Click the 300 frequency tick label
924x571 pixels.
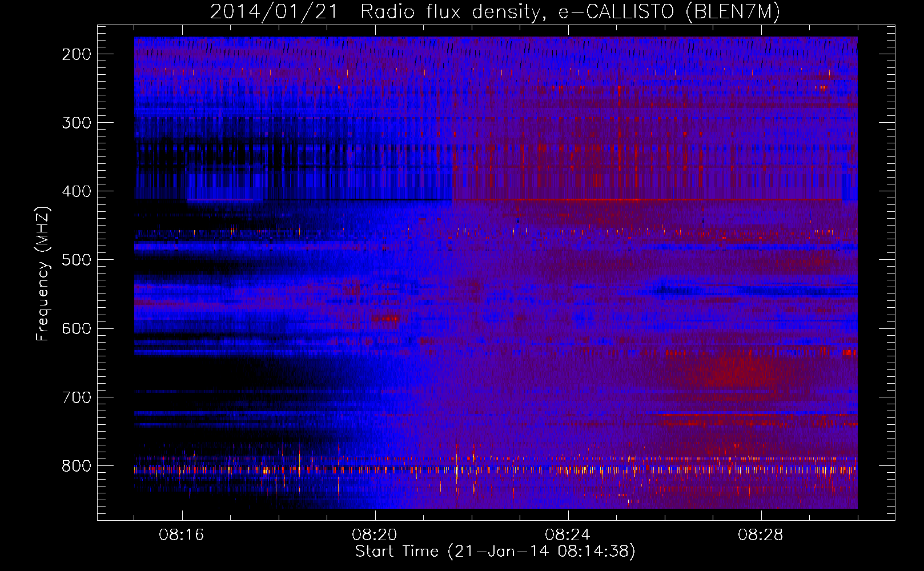pos(77,123)
